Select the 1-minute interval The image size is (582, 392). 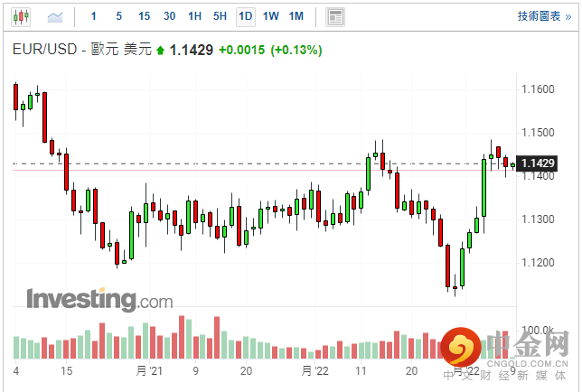click(x=95, y=16)
